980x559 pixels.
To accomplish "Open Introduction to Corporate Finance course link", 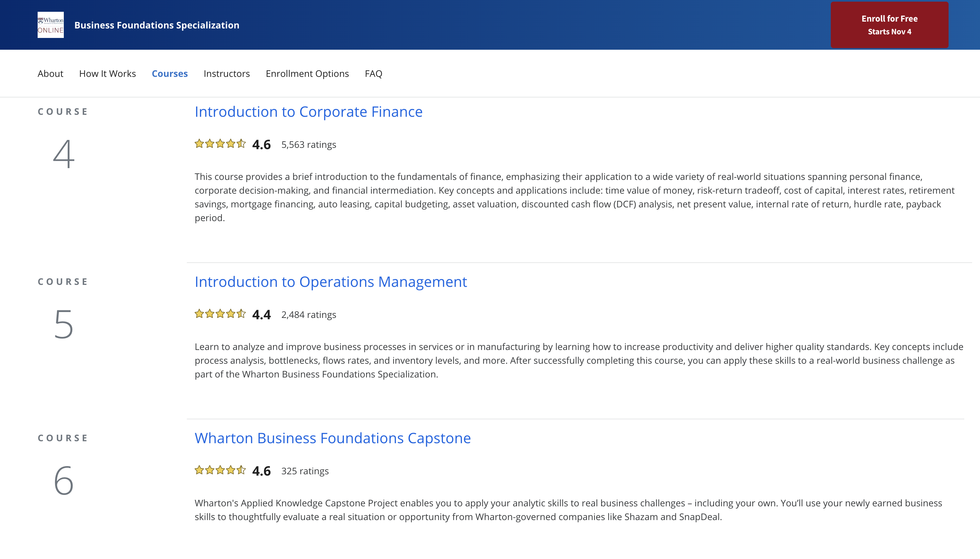I will (x=308, y=112).
